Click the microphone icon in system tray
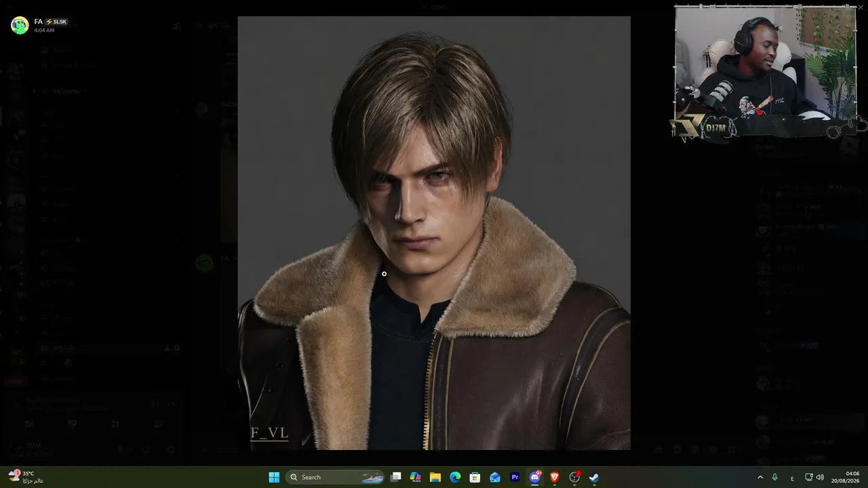This screenshot has width=868, height=488. 775,477
